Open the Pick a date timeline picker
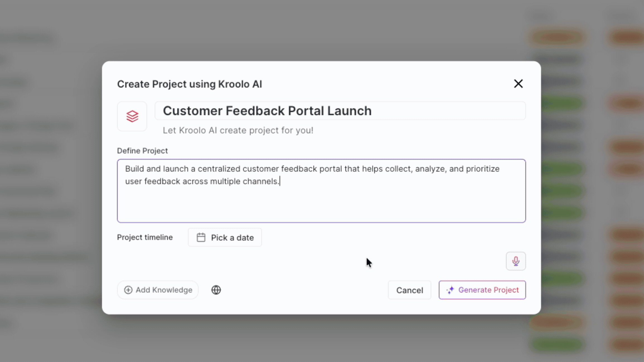 click(225, 238)
